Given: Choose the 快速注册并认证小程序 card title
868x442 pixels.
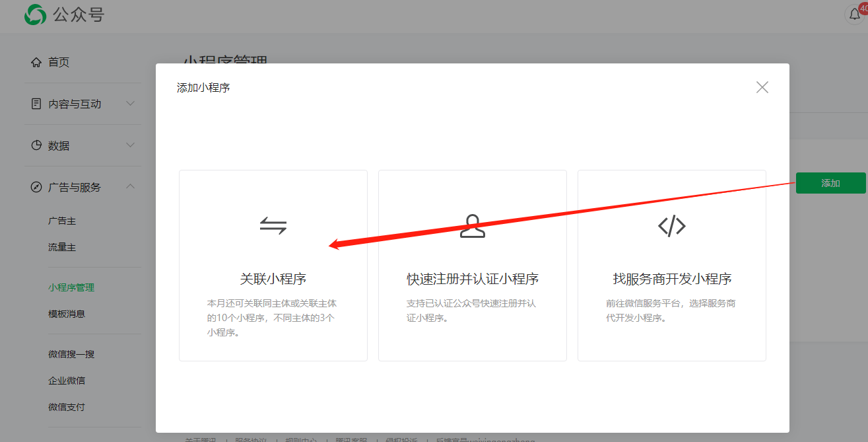Looking at the screenshot, I should [473, 279].
